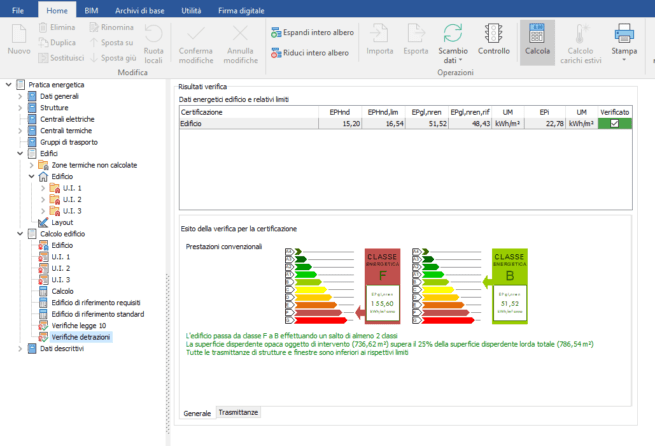
Task: Click the Stampa printer icon
Action: (x=624, y=33)
